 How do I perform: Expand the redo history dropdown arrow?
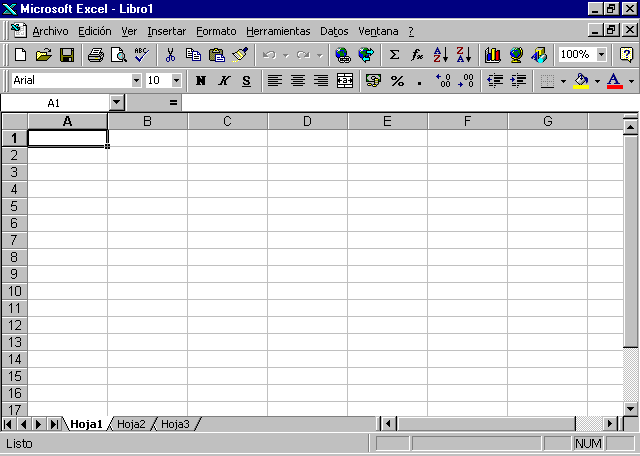[x=320, y=55]
